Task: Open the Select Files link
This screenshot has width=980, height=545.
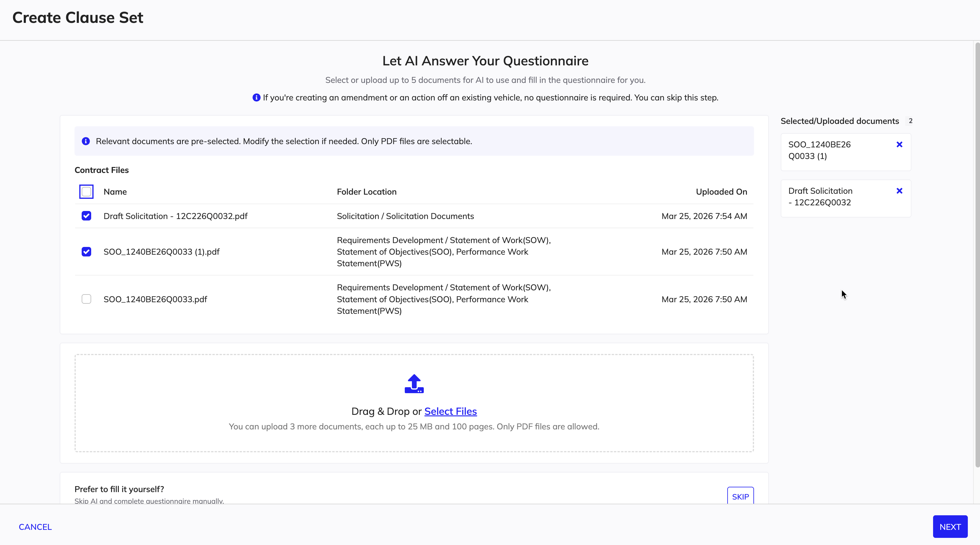Action: click(x=451, y=411)
